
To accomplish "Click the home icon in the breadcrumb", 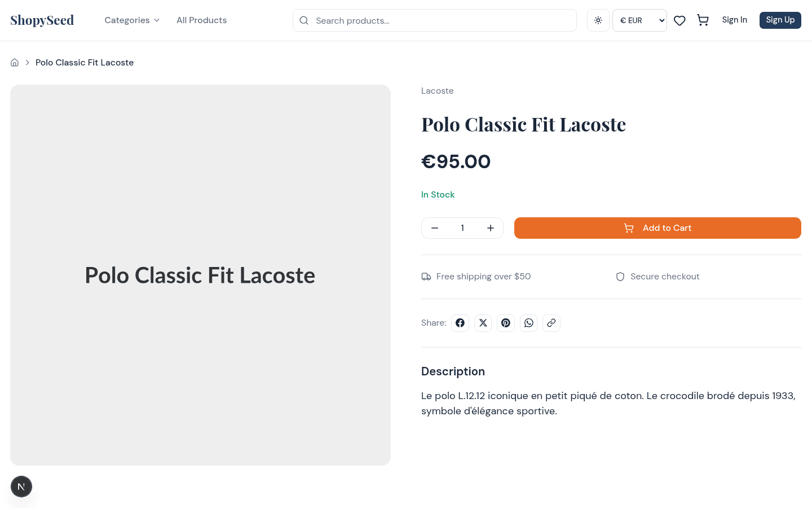I will point(14,62).
